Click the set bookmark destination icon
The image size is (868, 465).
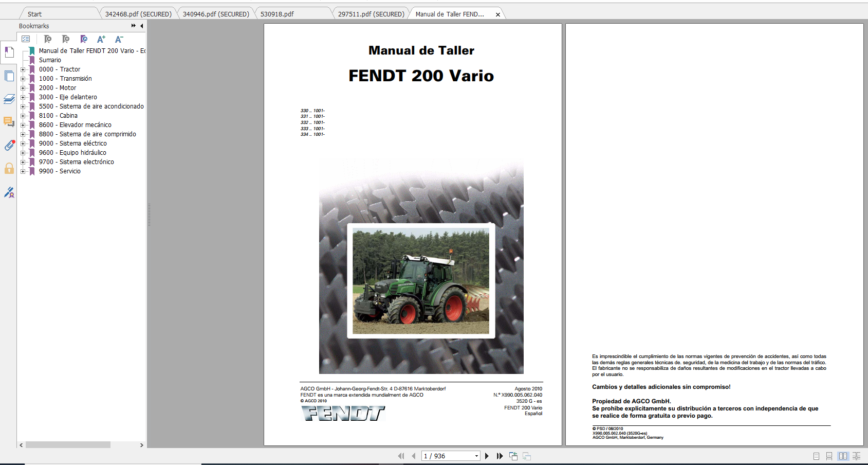pos(84,39)
